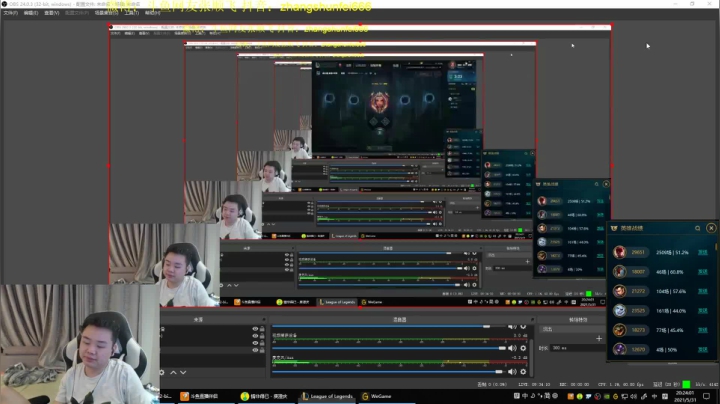Move selected source up with the arrow

pyautogui.click(x=173, y=372)
